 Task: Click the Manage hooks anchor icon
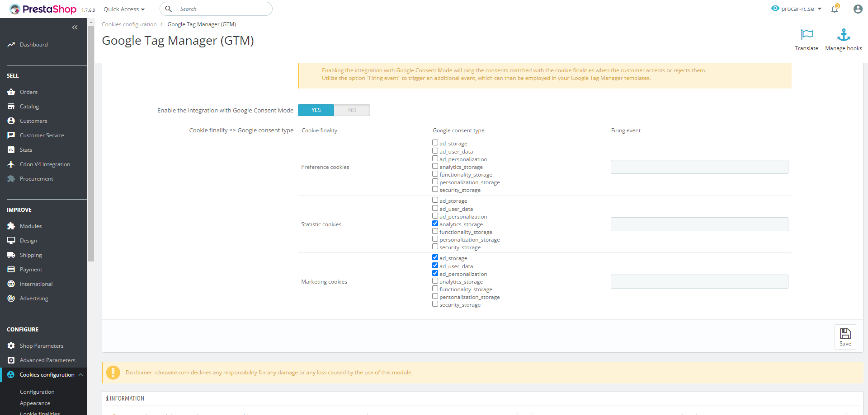[844, 35]
